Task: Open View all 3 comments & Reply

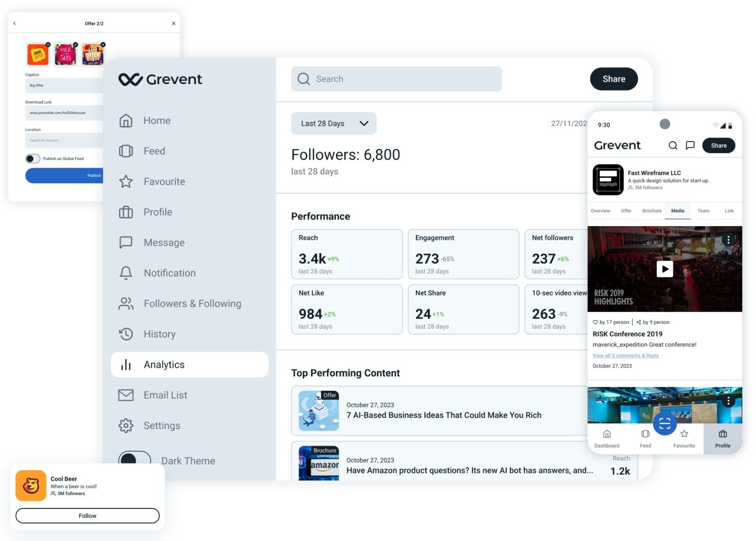Action: [626, 356]
